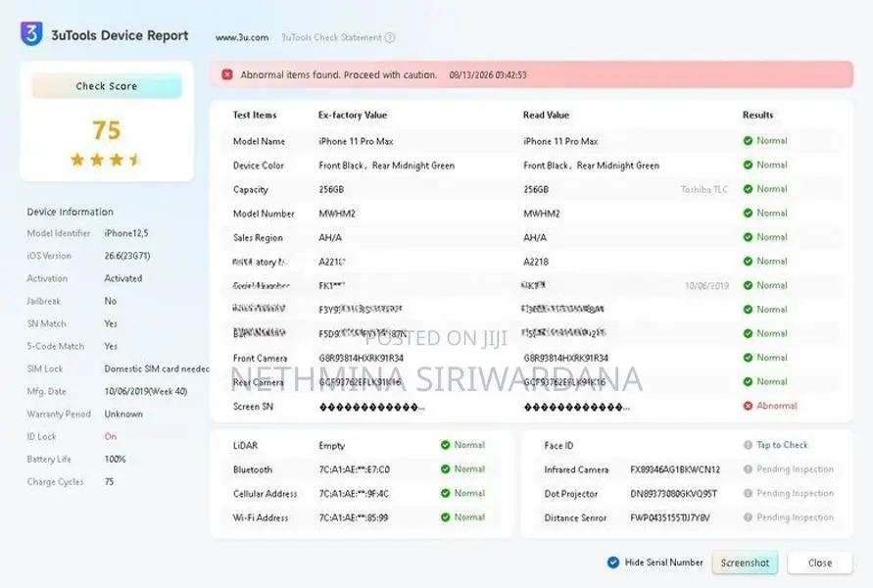The height and width of the screenshot is (588, 873).
Task: Click the green check icon for Model Name
Action: pos(748,141)
